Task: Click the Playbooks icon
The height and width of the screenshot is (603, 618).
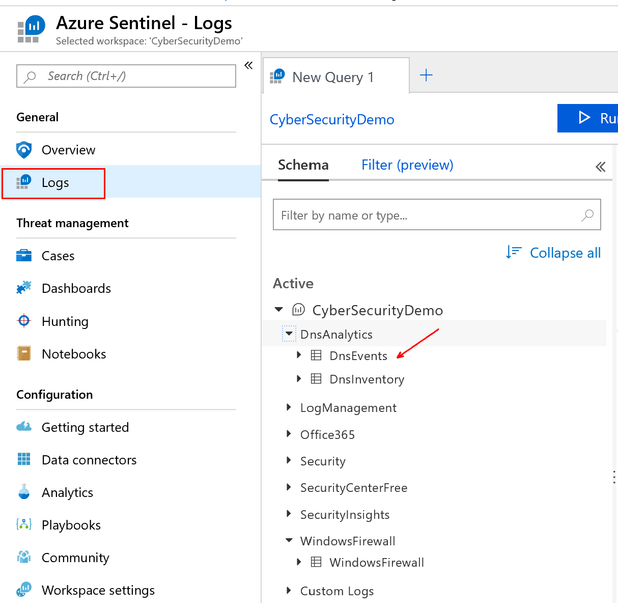Action: coord(24,525)
